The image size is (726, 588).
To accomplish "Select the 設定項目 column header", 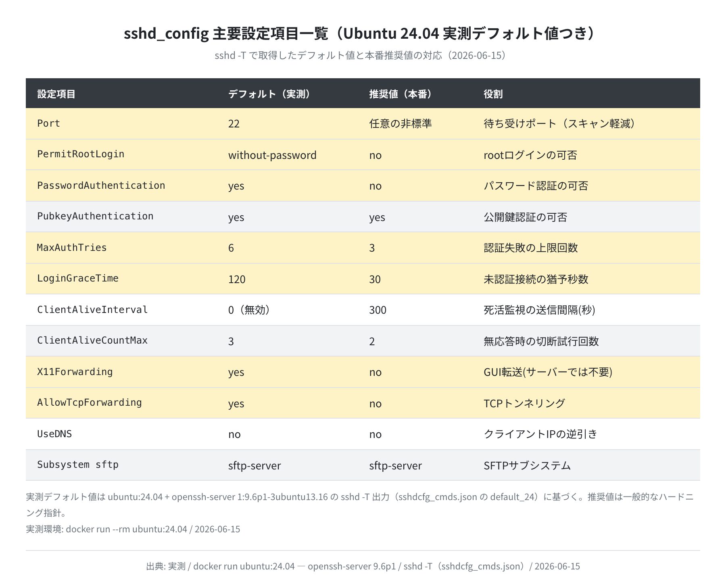I will click(x=56, y=94).
